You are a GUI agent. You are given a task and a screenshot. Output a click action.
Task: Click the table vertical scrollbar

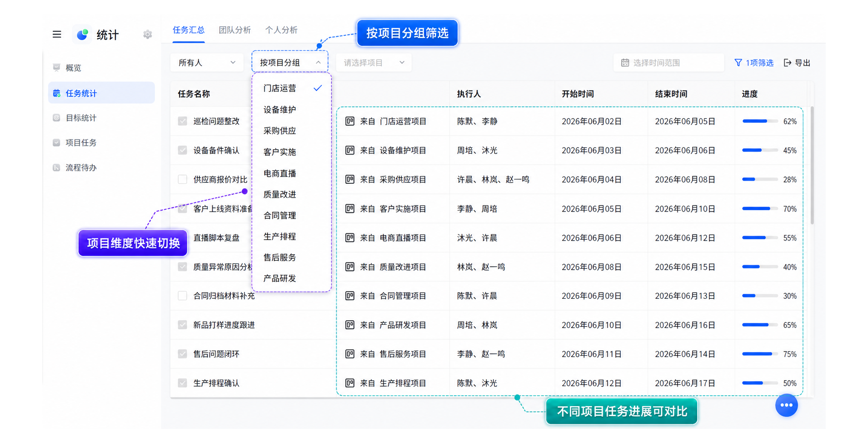tap(812, 166)
